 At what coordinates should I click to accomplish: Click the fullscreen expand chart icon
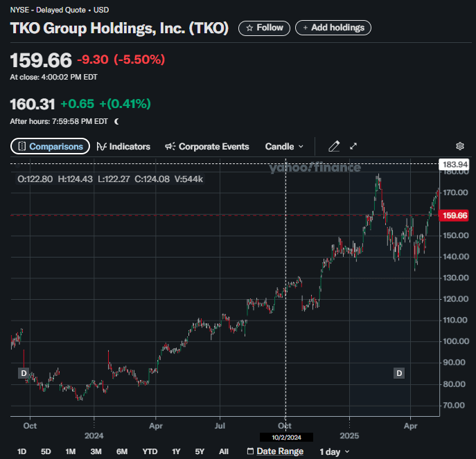[x=353, y=146]
